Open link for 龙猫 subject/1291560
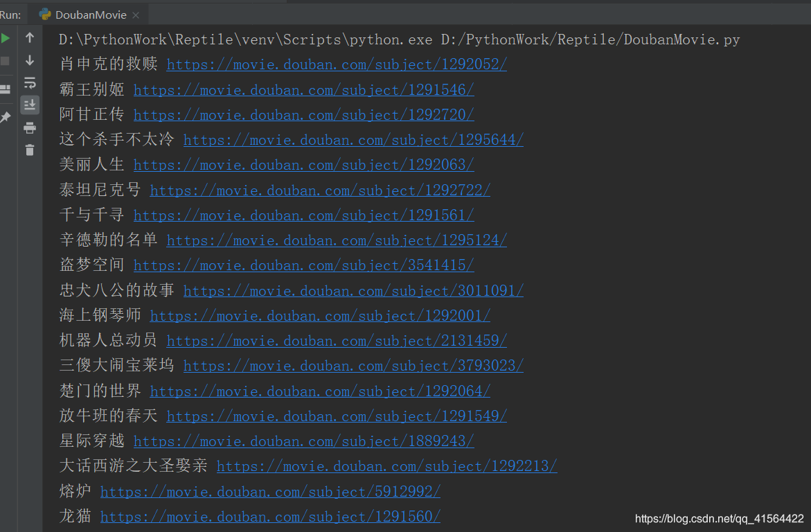This screenshot has width=811, height=532. click(271, 517)
